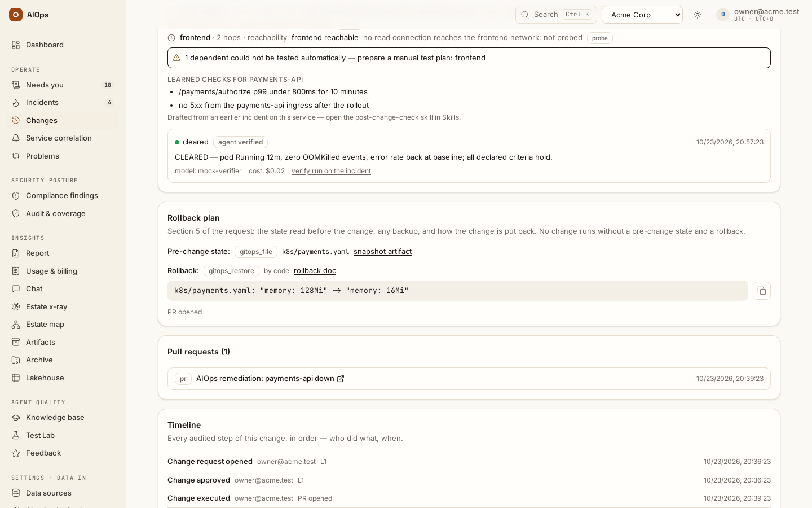Select the Change executed timeline row

469,498
